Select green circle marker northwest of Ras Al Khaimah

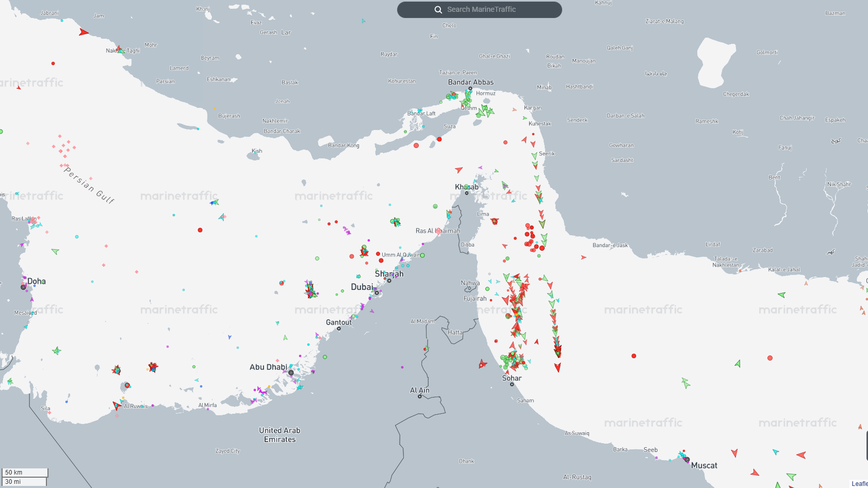coord(435,206)
